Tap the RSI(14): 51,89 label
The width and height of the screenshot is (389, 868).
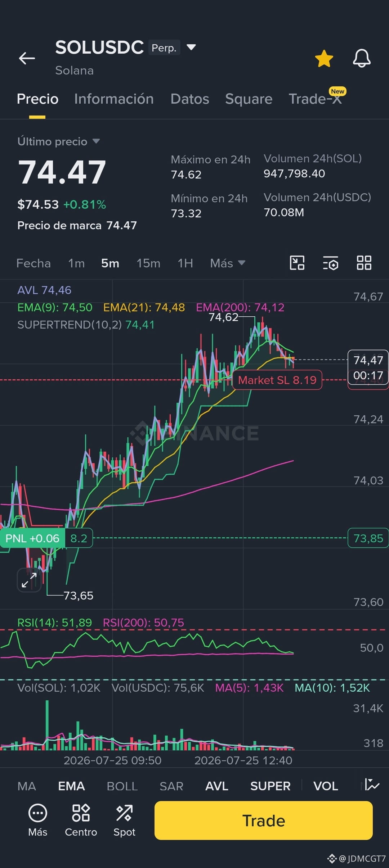click(55, 623)
